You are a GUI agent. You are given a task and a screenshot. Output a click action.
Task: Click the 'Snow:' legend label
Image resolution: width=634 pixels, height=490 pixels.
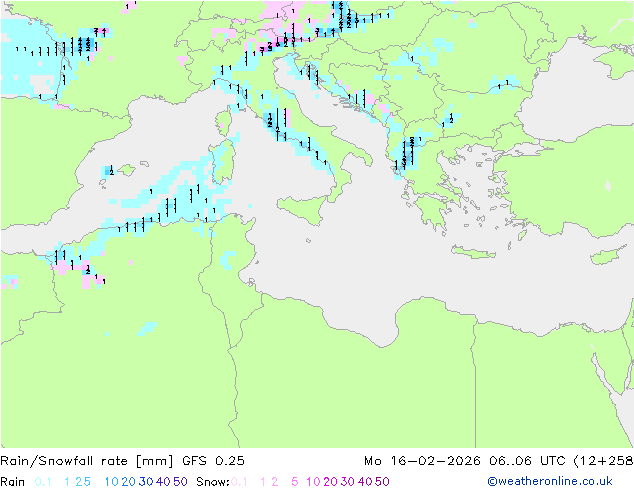point(213,482)
